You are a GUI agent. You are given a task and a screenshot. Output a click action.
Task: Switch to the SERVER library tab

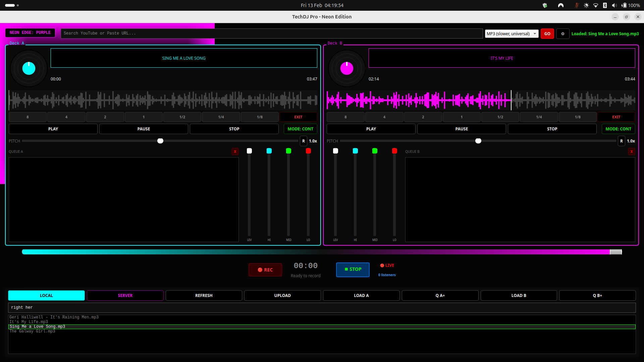click(x=125, y=296)
